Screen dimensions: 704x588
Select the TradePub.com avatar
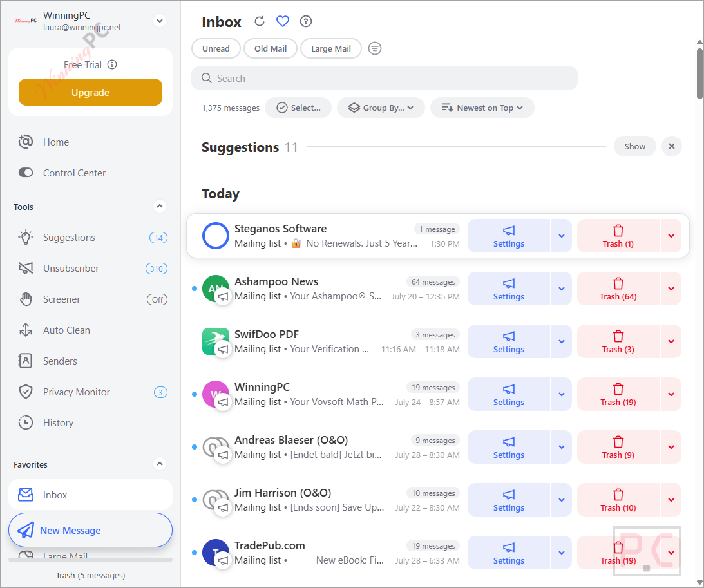coord(216,553)
